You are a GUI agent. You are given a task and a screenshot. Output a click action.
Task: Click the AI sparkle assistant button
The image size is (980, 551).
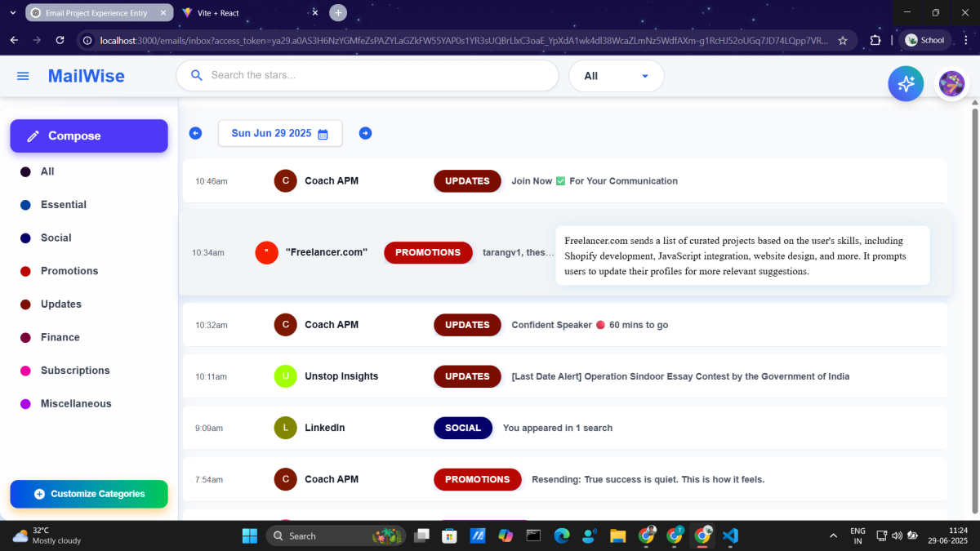tap(906, 83)
